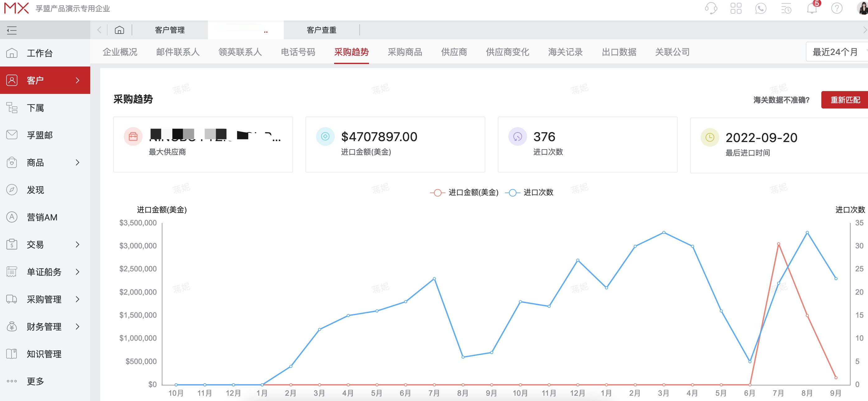868x401 pixels.
Task: Switch to the 采购商品 tab
Action: (x=405, y=52)
